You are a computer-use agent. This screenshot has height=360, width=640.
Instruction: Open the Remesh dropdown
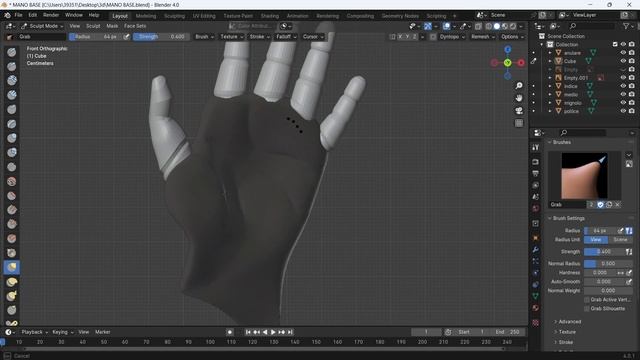click(x=482, y=37)
